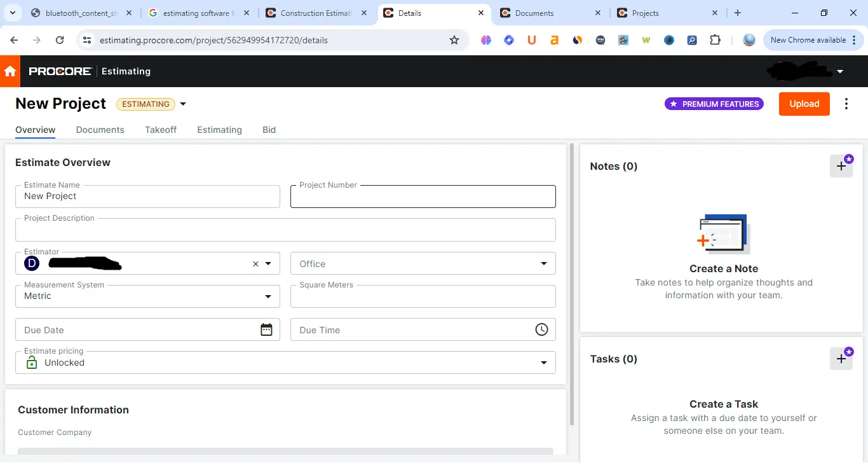Open the Measurement System dropdown
Viewport: 868px width, 463px height.
click(x=268, y=296)
